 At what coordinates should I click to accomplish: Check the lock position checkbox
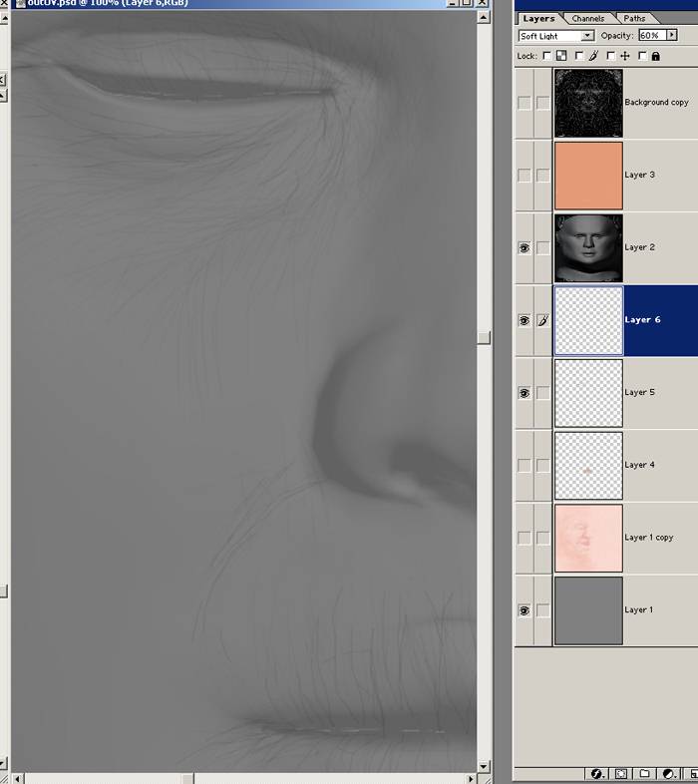pos(611,56)
